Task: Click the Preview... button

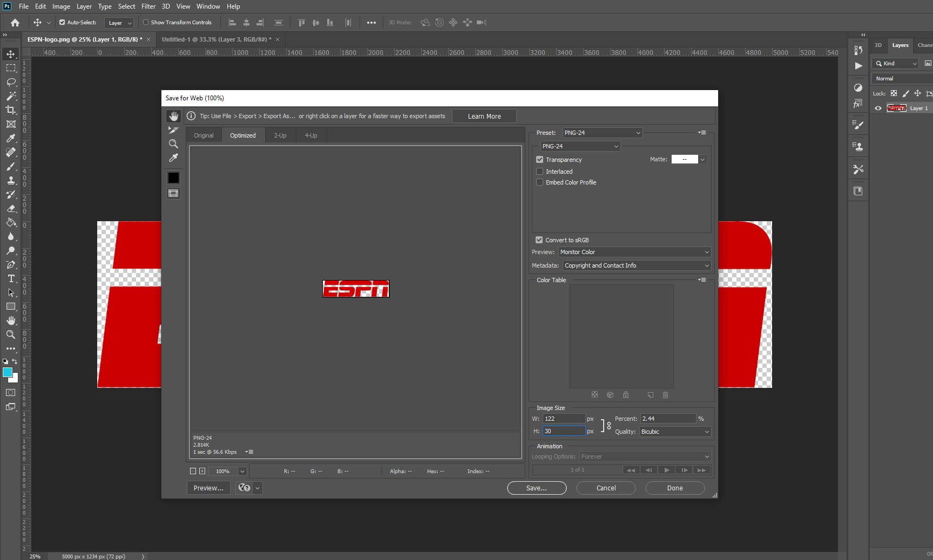Action: coord(208,488)
